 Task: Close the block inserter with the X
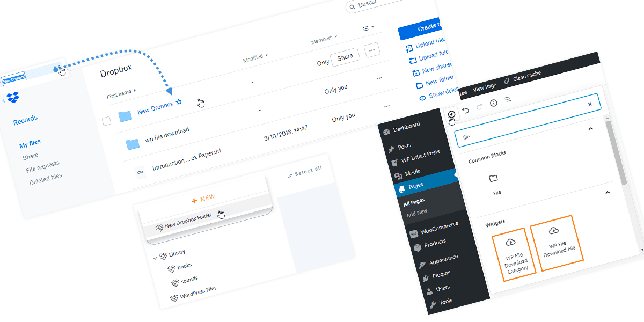590,104
